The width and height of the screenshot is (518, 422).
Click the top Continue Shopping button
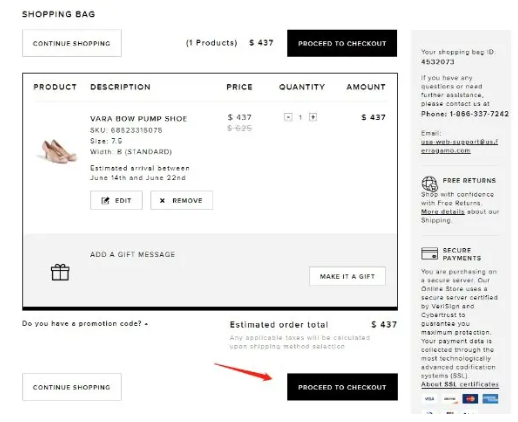72,43
